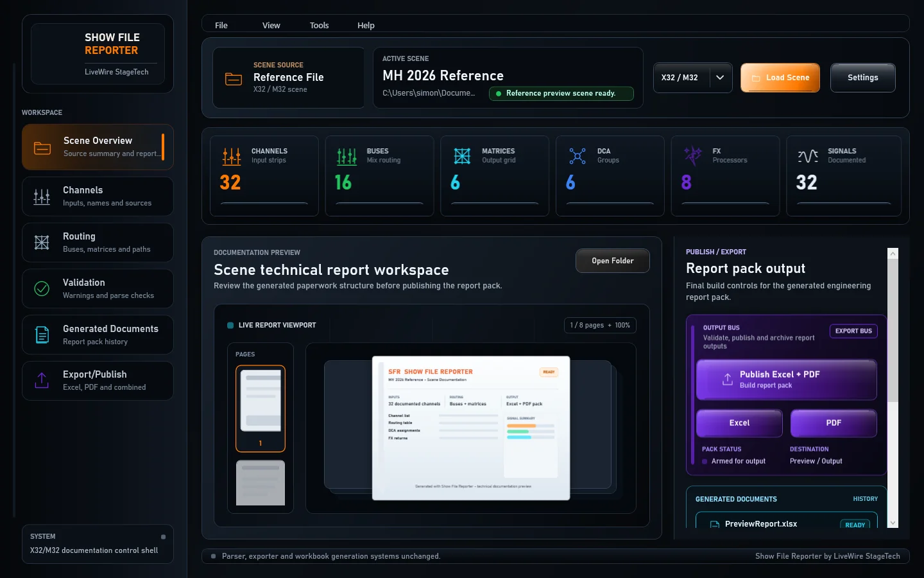Select page 1 thumbnail in Pages list
Viewport: 924px width, 578px height.
pyautogui.click(x=261, y=408)
